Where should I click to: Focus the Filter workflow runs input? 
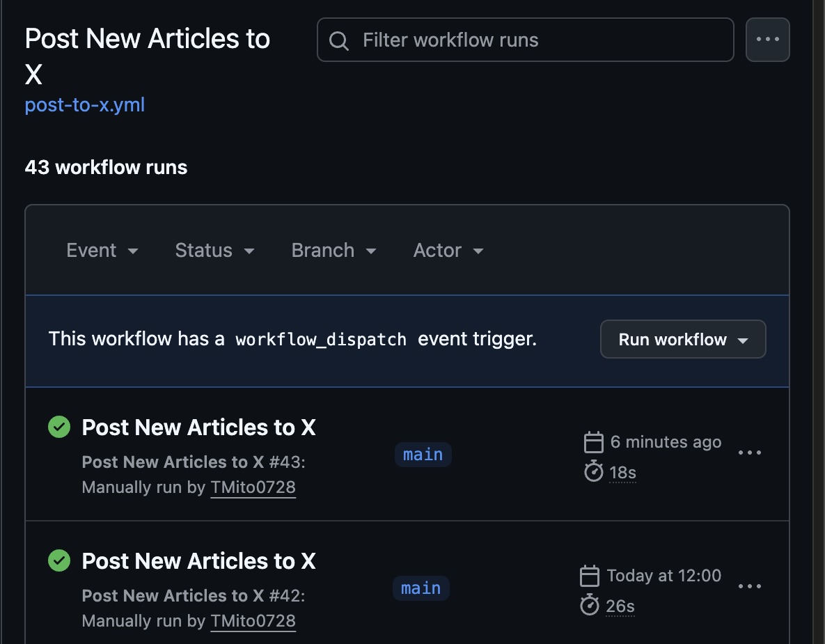coord(525,40)
